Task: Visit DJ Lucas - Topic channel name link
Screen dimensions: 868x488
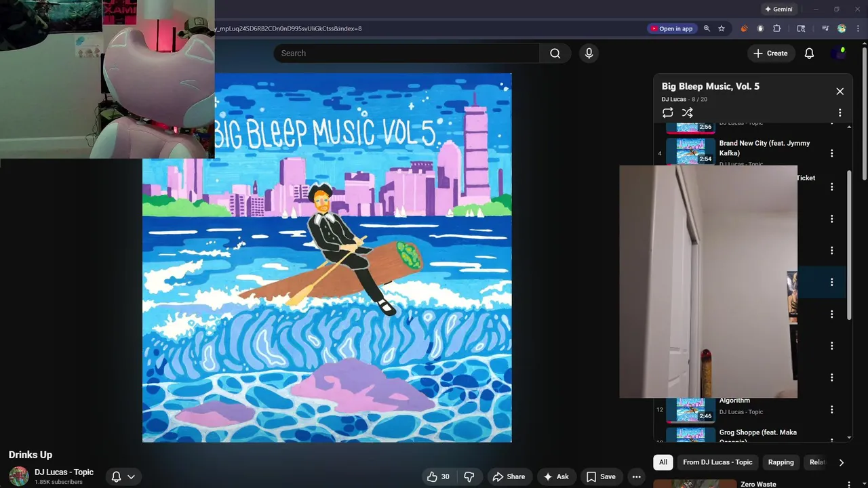Action: [x=64, y=472]
